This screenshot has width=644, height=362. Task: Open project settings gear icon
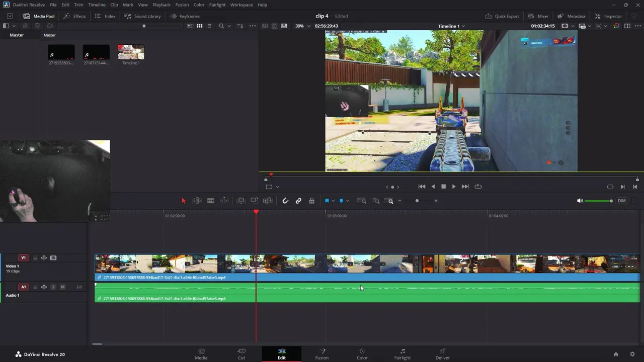coord(632,354)
